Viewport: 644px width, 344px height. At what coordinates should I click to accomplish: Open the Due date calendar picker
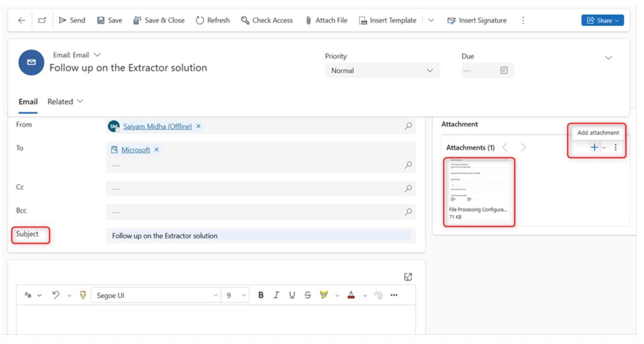[x=504, y=70]
